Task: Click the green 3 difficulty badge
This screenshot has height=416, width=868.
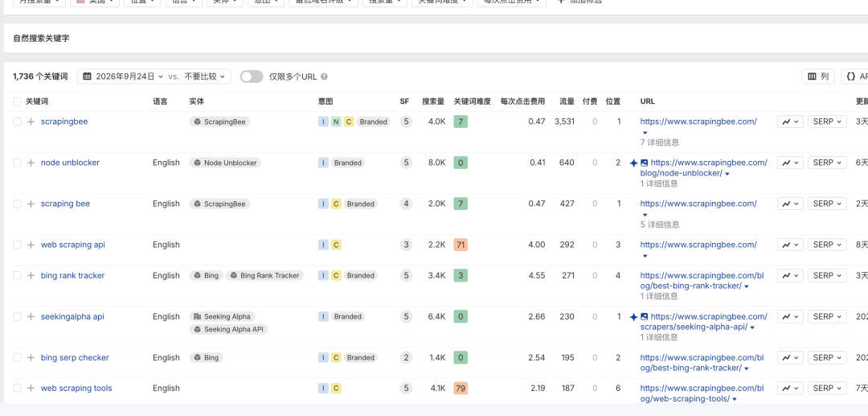Action: [x=461, y=276]
